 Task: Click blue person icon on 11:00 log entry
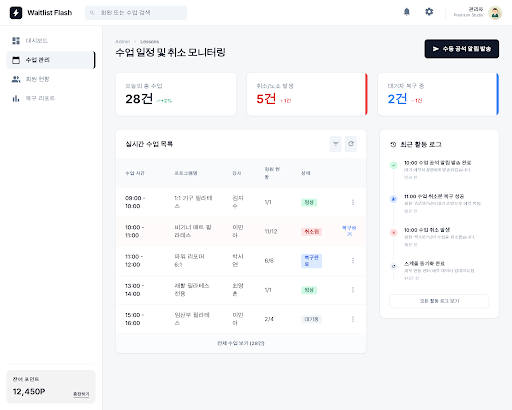tap(394, 199)
